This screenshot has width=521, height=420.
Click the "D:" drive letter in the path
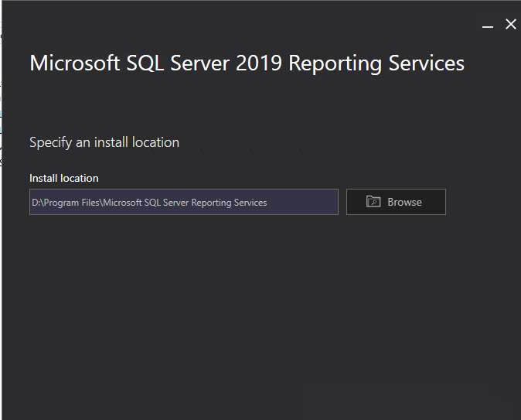point(36,203)
